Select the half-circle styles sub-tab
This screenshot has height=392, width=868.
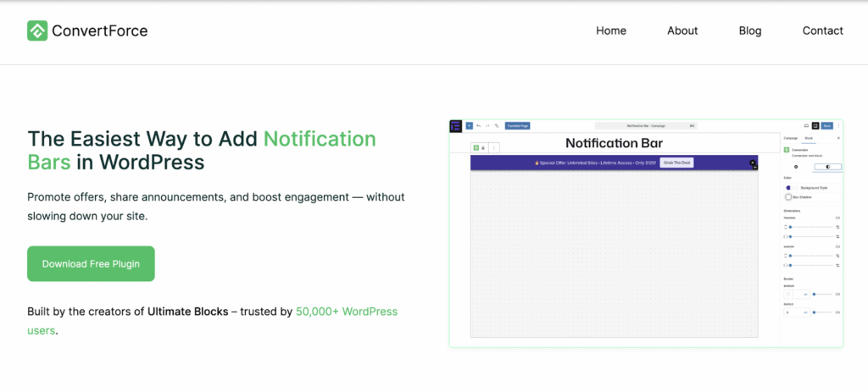tap(828, 167)
